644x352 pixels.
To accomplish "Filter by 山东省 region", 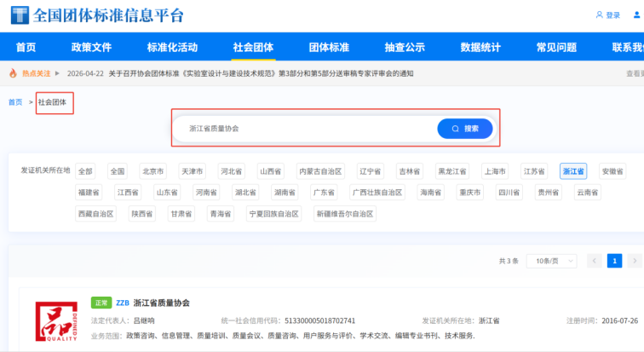I will coord(167,193).
